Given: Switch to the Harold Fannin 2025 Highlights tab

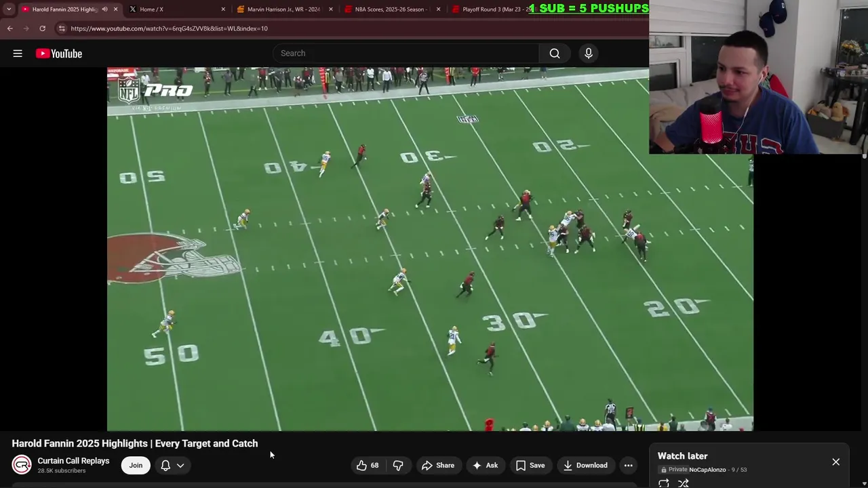Looking at the screenshot, I should pyautogui.click(x=64, y=9).
